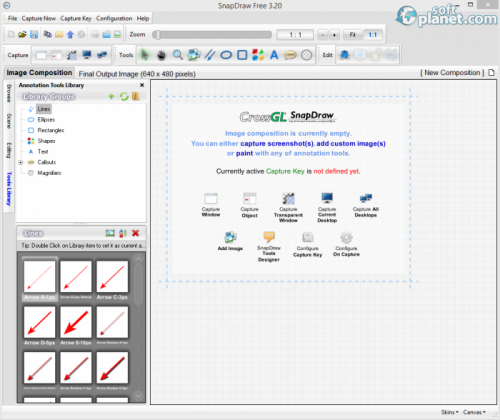Select the hand pan tool
Screen dimensions: 500x420
tap(161, 55)
